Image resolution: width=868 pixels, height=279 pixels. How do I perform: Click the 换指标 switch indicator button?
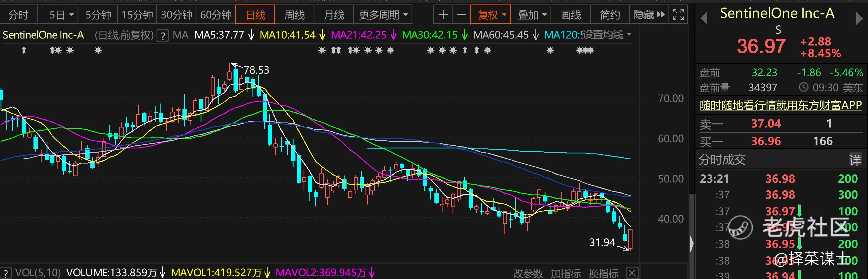(x=603, y=273)
